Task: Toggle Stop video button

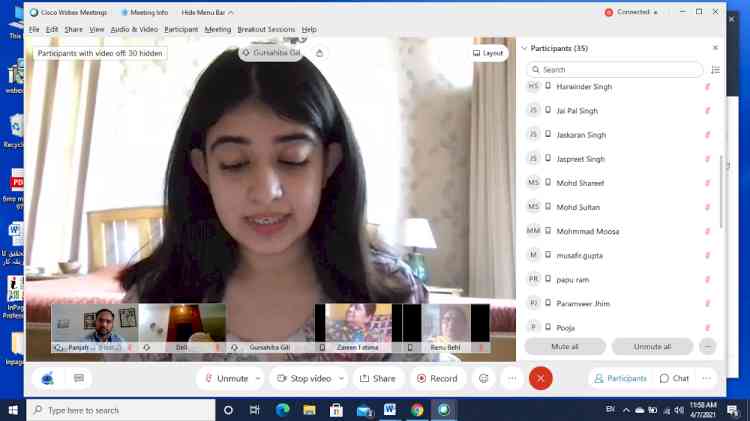Action: (x=304, y=379)
